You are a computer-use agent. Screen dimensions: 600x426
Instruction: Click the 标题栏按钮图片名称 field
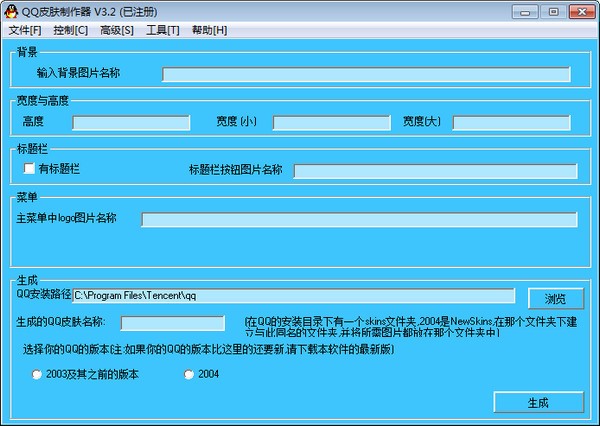coord(435,171)
